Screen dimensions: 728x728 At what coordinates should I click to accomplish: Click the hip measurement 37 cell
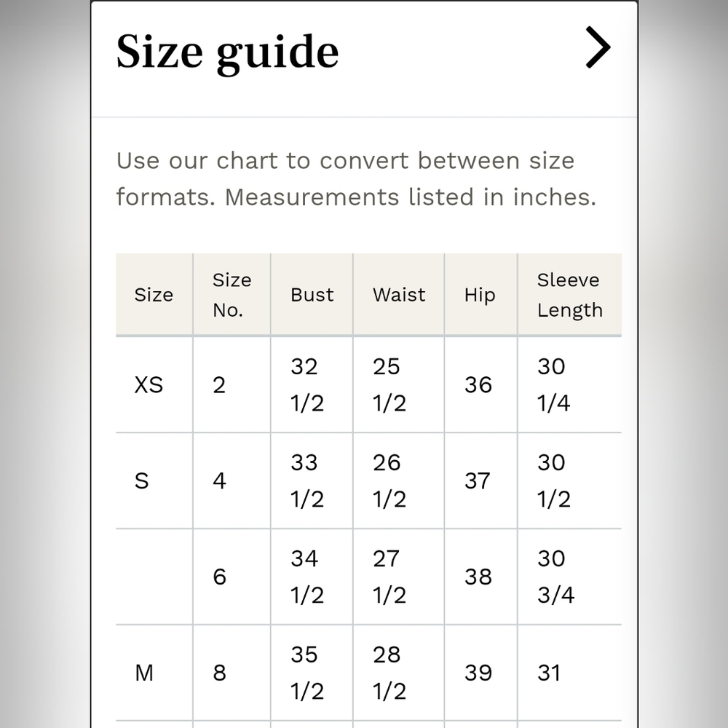click(481, 480)
